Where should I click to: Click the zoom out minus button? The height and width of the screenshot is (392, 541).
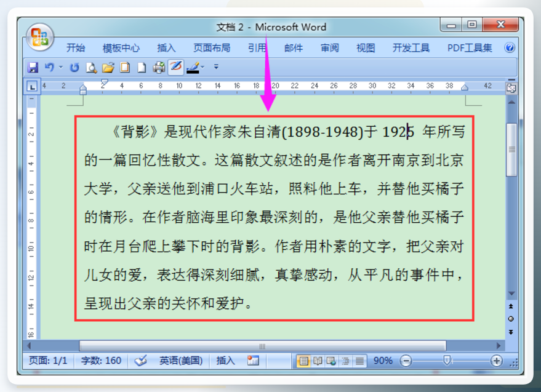pyautogui.click(x=406, y=361)
